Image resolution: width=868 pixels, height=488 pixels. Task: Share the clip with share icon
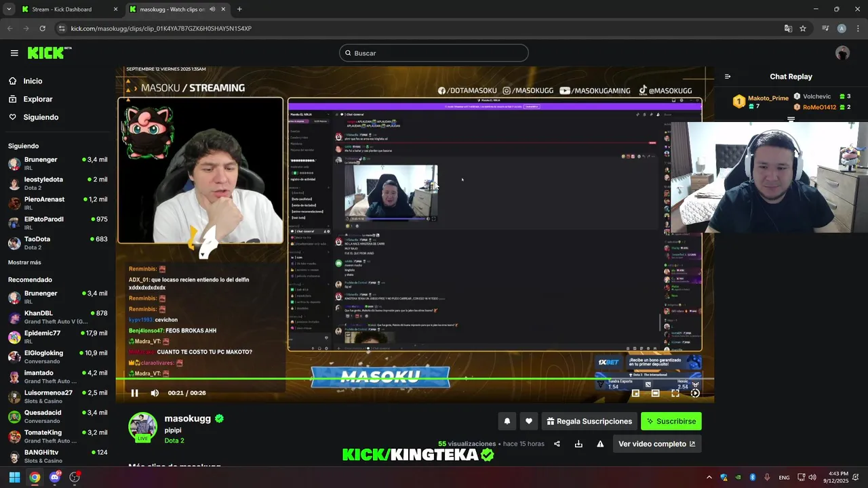click(x=557, y=444)
